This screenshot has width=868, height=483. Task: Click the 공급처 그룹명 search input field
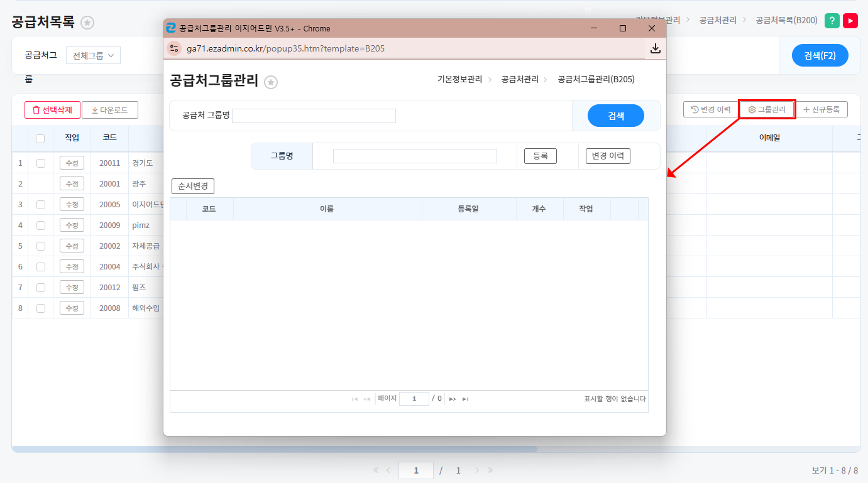[x=314, y=116]
